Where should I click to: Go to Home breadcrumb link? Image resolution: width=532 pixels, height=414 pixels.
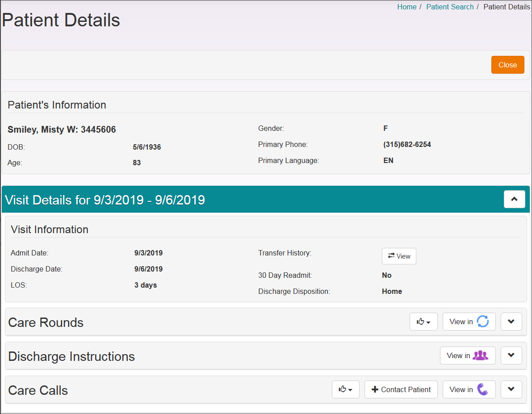pos(406,7)
